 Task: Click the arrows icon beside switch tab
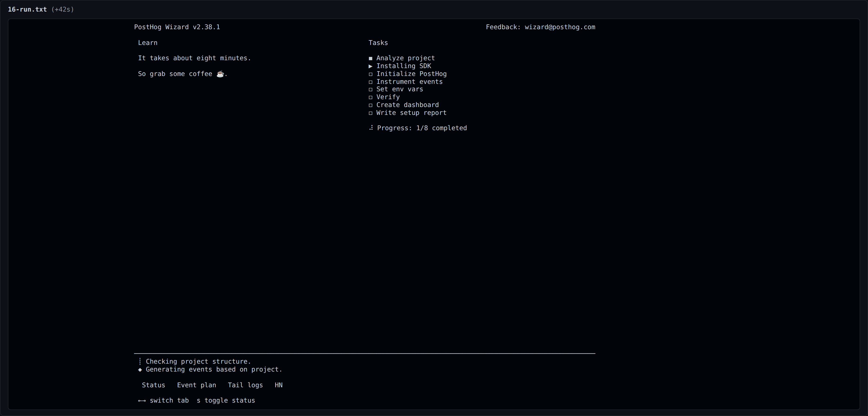[x=142, y=400]
